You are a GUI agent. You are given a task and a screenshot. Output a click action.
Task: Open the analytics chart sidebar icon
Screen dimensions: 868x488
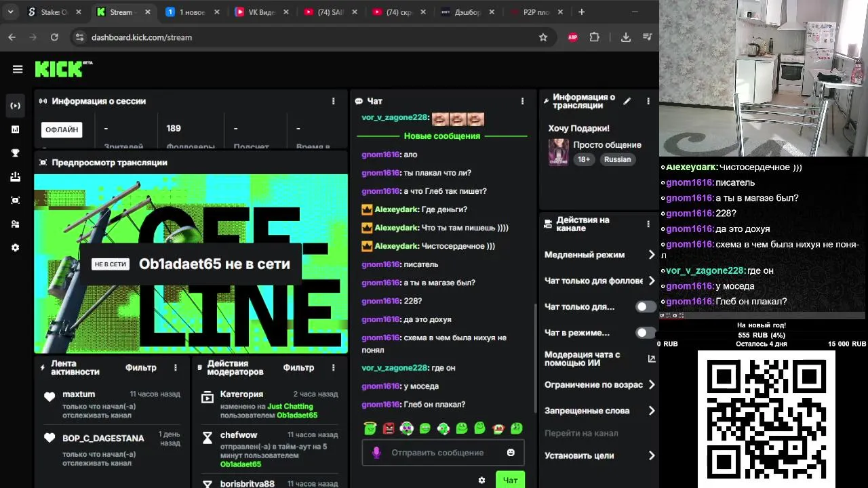click(16, 129)
